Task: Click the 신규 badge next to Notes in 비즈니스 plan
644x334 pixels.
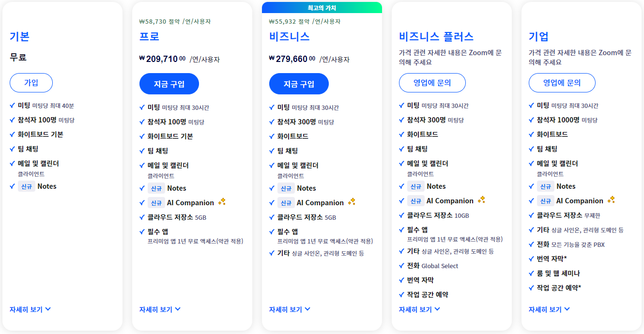Action: [286, 188]
